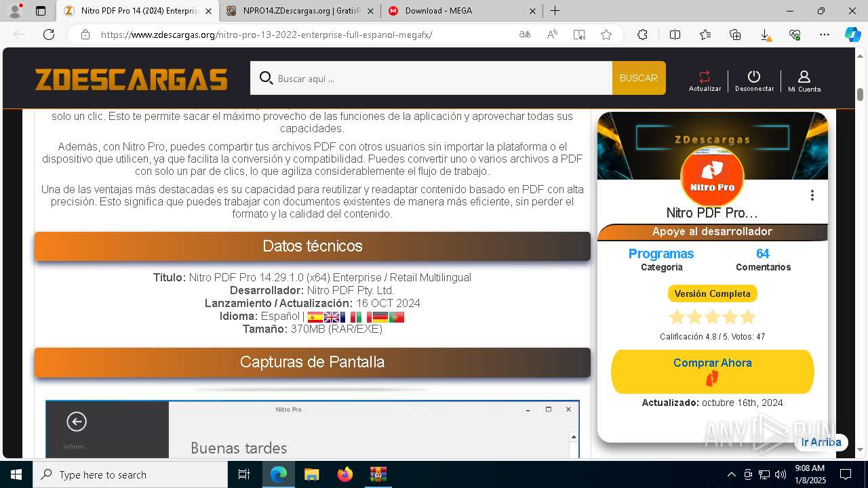Refresh the page with reload icon
This screenshot has width=868, height=488.
tap(49, 35)
